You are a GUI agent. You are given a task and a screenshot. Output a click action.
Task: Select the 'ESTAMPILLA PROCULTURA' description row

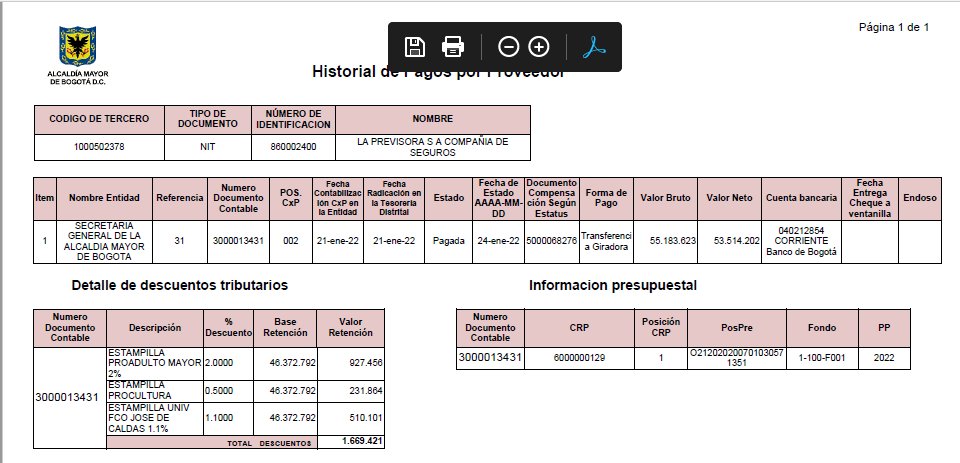click(x=153, y=390)
